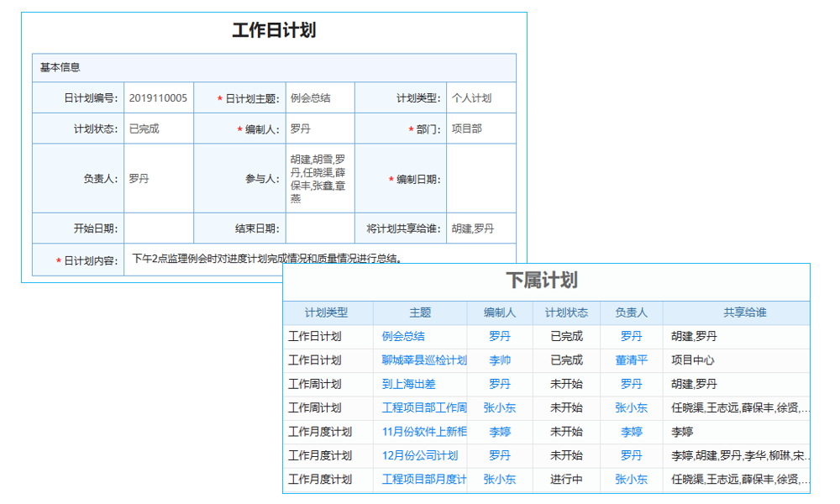This screenshot has width=840, height=504.
Task: Click creator 李帅 link
Action: point(501,360)
